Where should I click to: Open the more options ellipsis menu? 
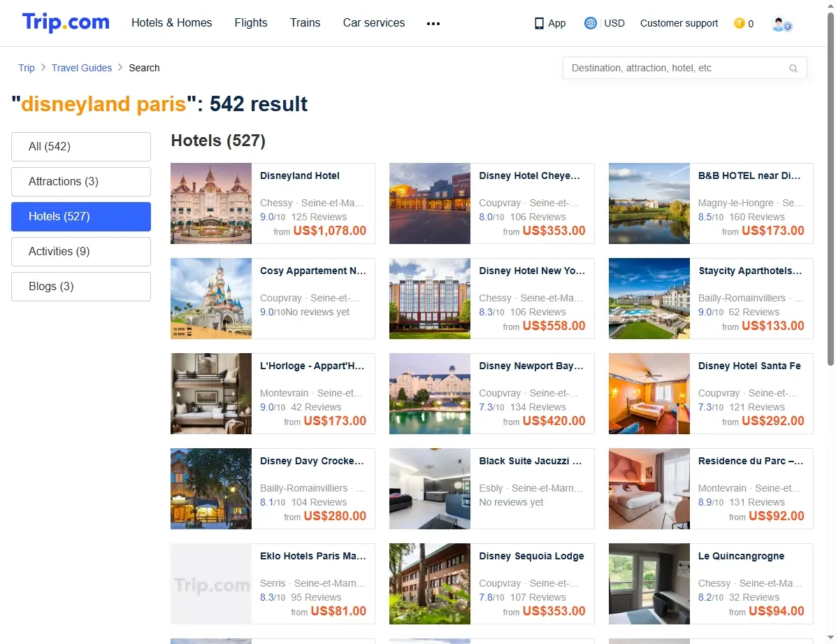point(433,24)
